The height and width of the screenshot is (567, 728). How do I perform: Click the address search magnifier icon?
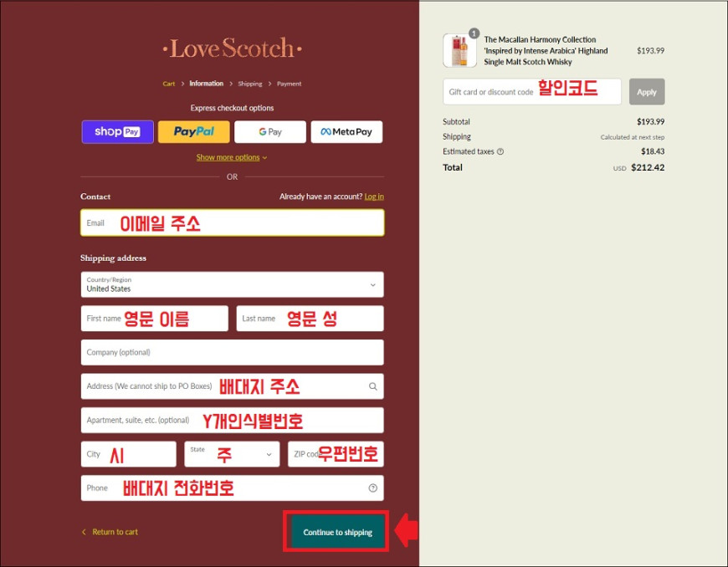click(373, 386)
